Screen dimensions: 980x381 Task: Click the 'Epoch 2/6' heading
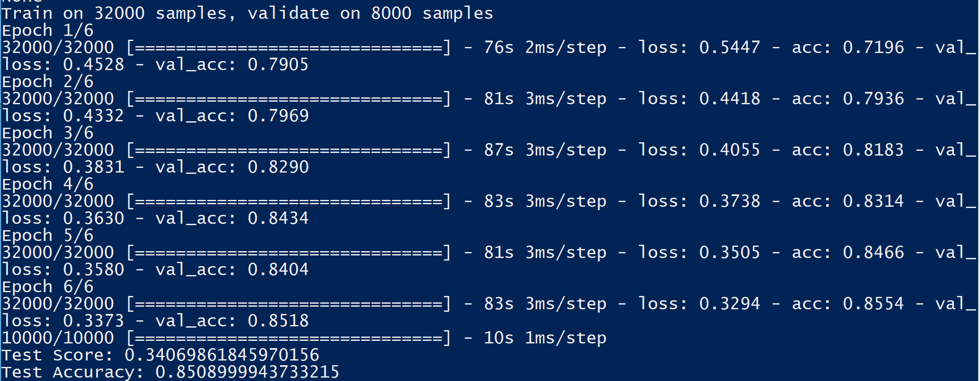(x=47, y=82)
